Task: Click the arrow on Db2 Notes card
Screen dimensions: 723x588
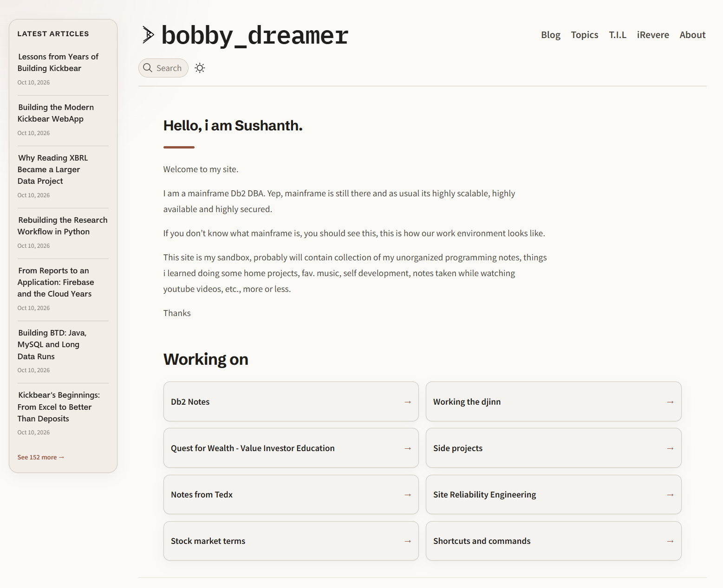Action: (x=408, y=402)
